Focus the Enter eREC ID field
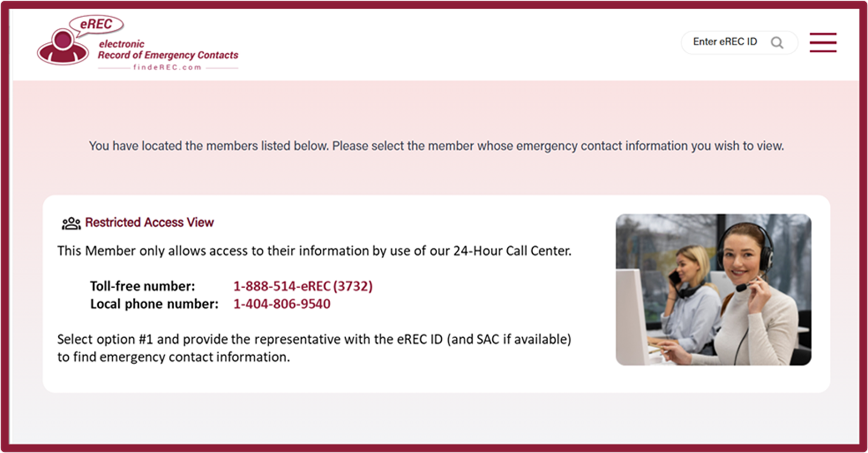The width and height of the screenshot is (868, 453). click(725, 42)
